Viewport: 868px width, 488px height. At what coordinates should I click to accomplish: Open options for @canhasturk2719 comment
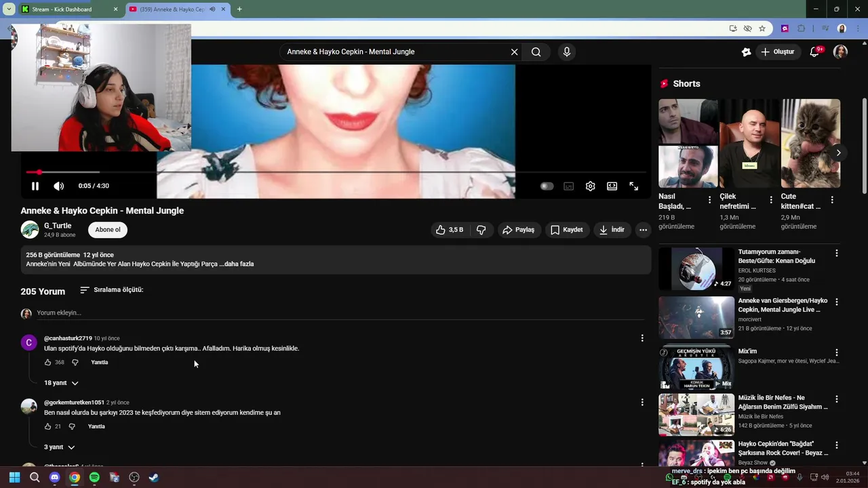point(642,338)
